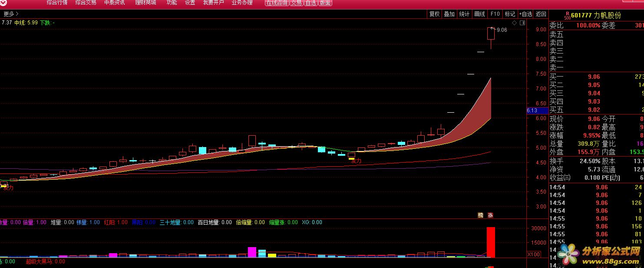The width and height of the screenshot is (644, 268).
Task: Activate the 画线 drawing tool
Action: pyautogui.click(x=479, y=14)
